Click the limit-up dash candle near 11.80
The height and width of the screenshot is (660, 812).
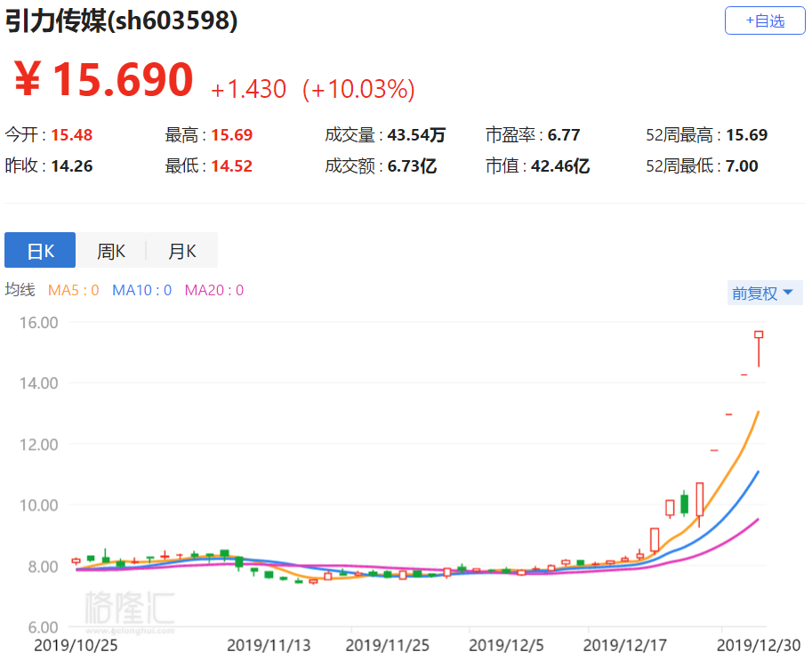coord(714,451)
